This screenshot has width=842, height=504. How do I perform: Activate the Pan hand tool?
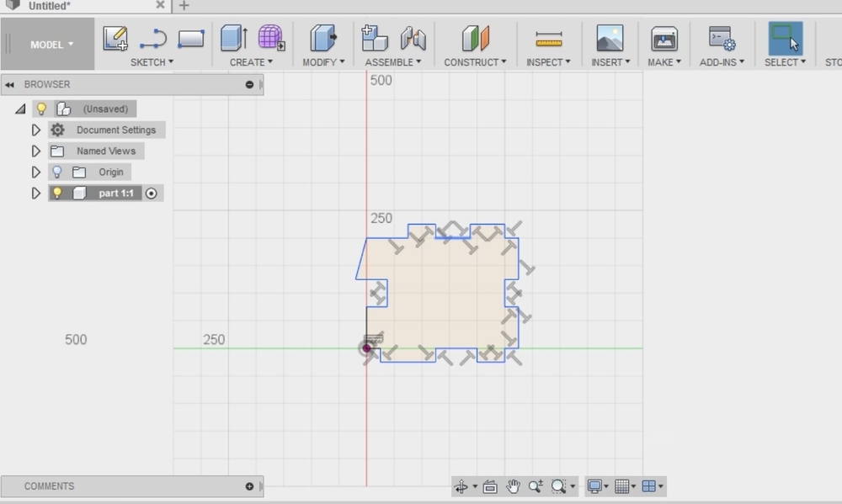pyautogui.click(x=513, y=486)
